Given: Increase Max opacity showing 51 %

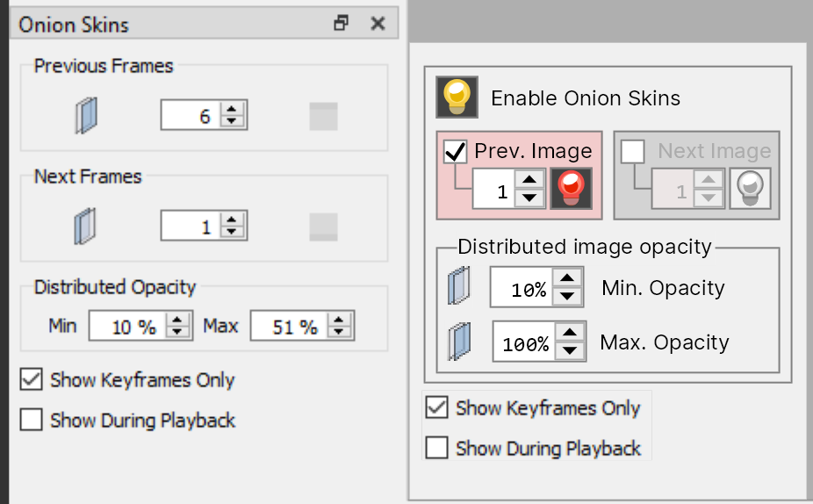Looking at the screenshot, I should click(x=339, y=320).
